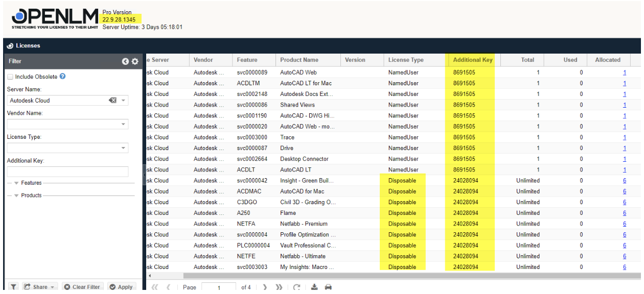
Task: Refresh the licenses table
Action: [x=297, y=287]
